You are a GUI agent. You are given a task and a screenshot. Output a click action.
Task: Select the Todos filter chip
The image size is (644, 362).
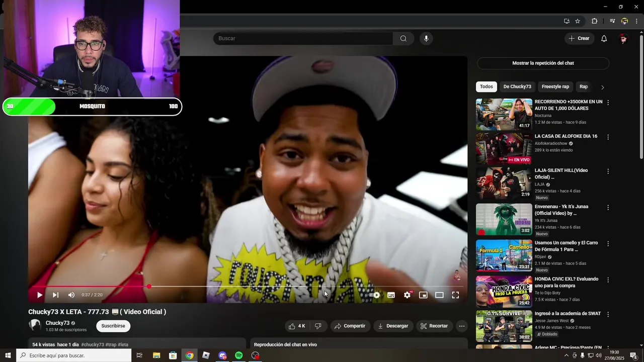coord(487,87)
